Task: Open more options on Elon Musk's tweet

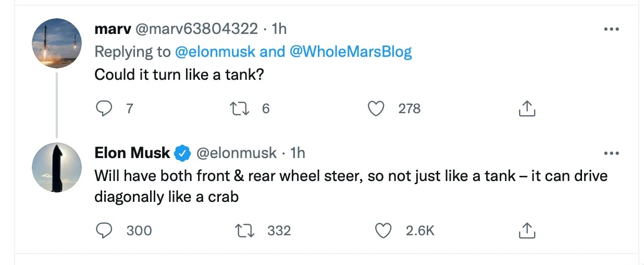Action: (611, 153)
